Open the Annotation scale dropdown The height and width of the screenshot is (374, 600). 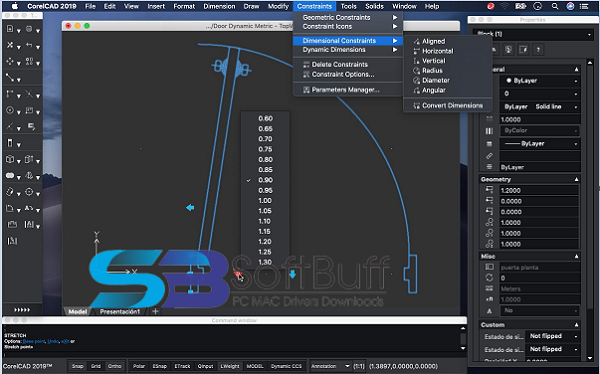330,366
